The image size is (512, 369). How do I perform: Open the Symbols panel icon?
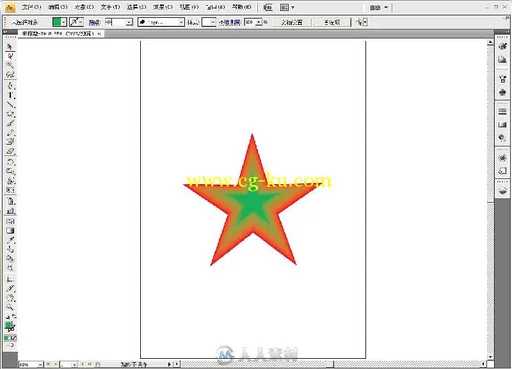[x=502, y=92]
